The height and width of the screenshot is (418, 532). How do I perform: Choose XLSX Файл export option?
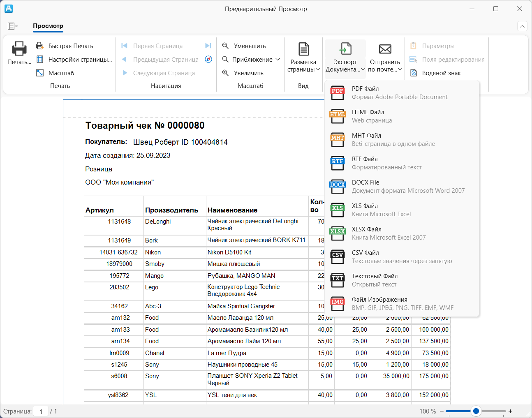[x=402, y=233]
